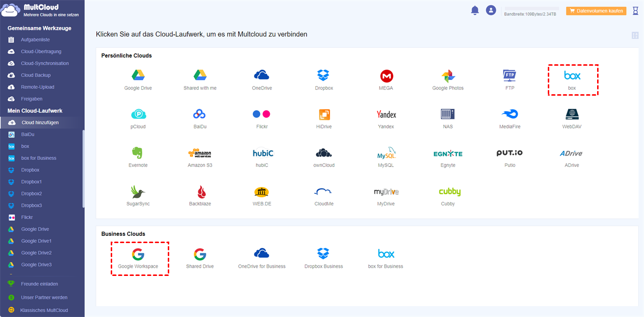Add NAS storage
Screen dimensions: 644x317
(x=448, y=119)
